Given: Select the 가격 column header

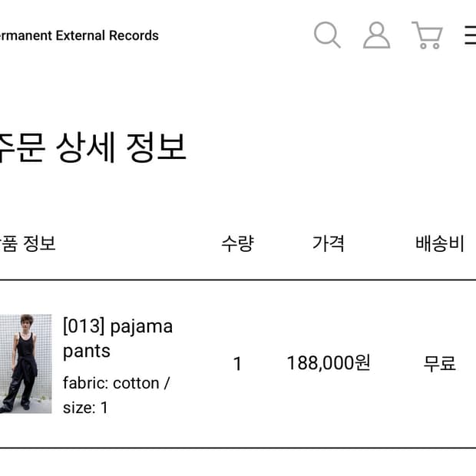Looking at the screenshot, I should pos(329,244).
